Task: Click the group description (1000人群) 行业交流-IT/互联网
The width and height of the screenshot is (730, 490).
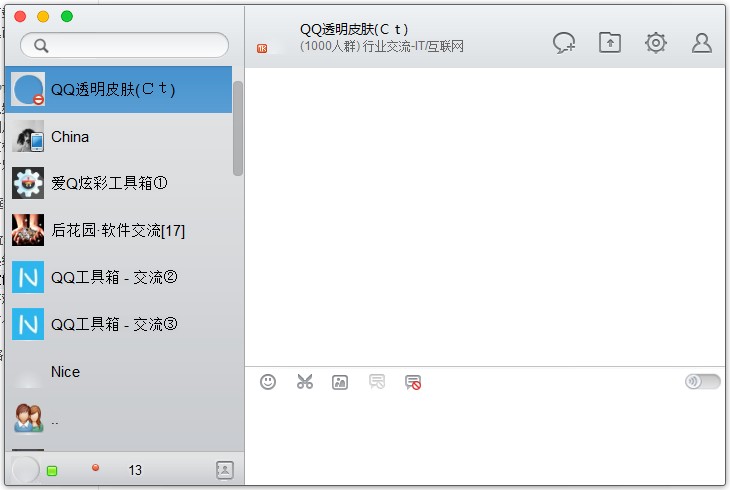Action: [x=382, y=46]
